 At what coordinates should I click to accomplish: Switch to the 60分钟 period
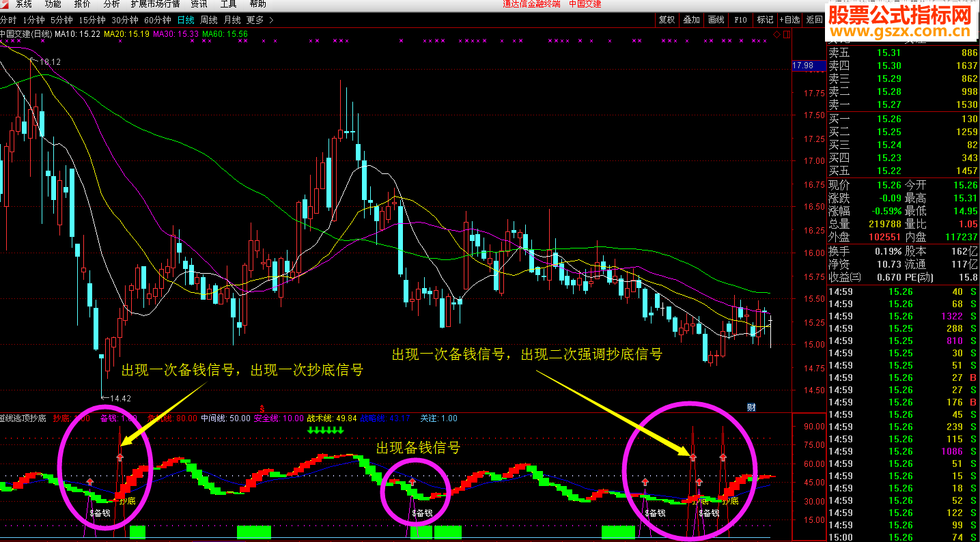(157, 20)
